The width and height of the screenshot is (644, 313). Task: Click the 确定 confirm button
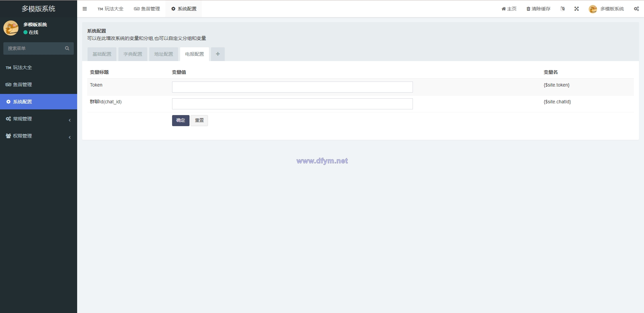tap(181, 120)
